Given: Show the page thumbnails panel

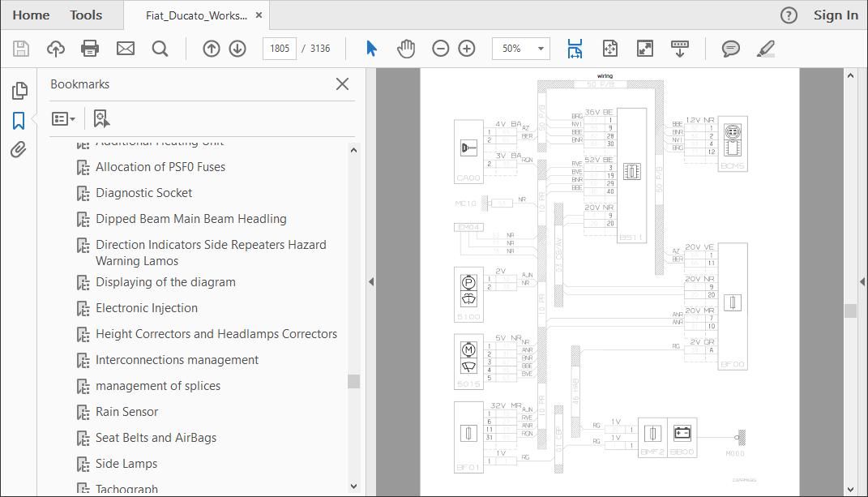Looking at the screenshot, I should [x=19, y=90].
